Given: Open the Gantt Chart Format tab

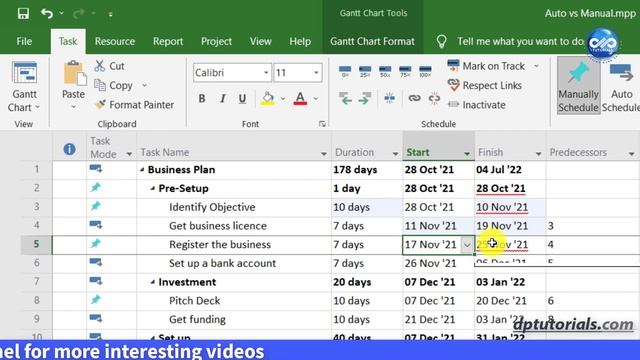Looking at the screenshot, I should pyautogui.click(x=372, y=41).
